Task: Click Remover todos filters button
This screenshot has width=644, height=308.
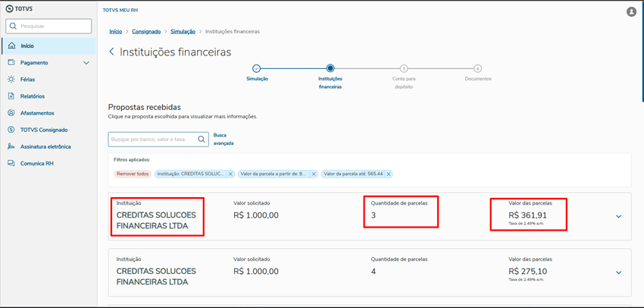Action: point(133,174)
